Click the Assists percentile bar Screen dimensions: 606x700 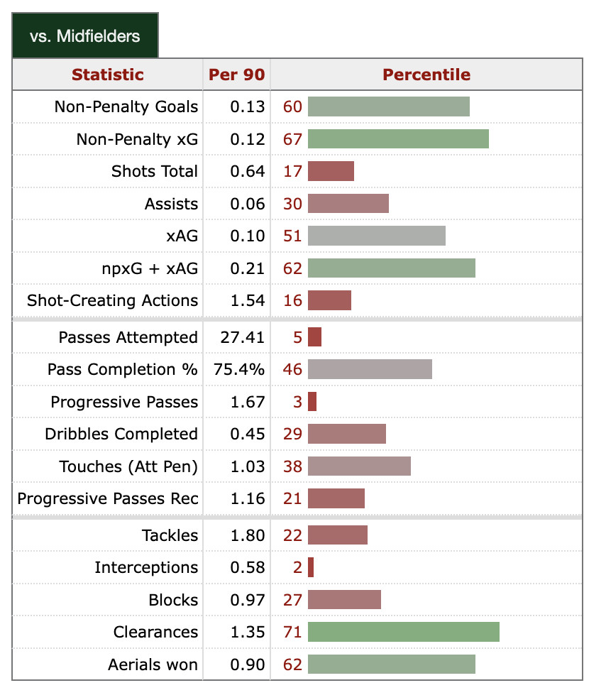pos(348,204)
